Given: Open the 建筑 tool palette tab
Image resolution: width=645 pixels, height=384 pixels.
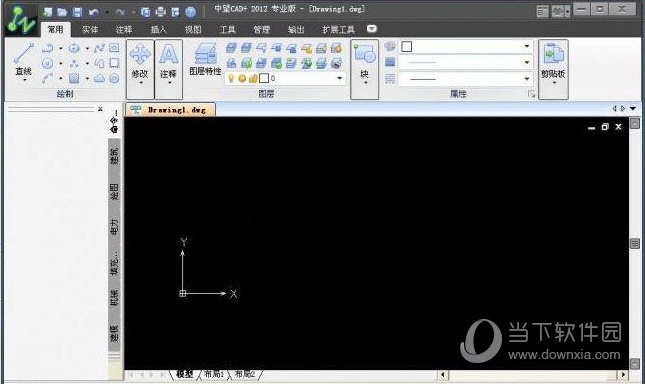Looking at the screenshot, I should pos(114,156).
